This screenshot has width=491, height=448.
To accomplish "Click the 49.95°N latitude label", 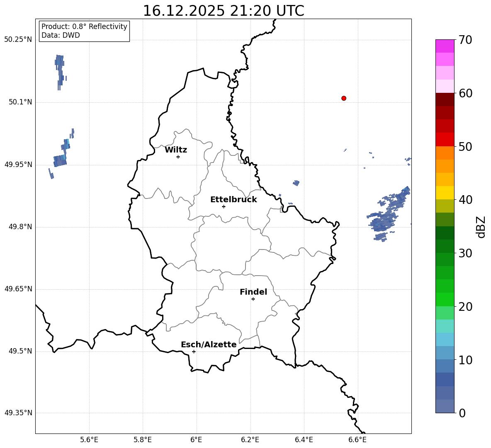I will 18,165.
